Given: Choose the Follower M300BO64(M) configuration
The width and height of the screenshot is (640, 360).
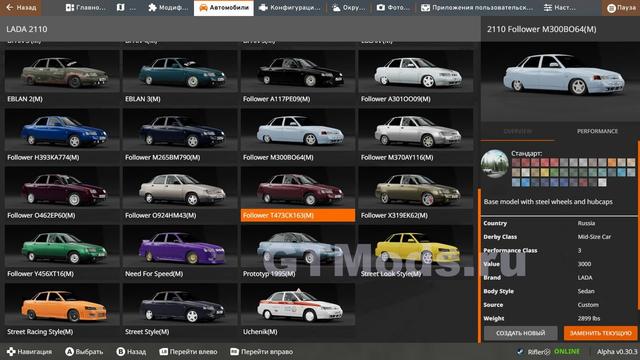Looking at the screenshot, I should pyautogui.click(x=298, y=136).
